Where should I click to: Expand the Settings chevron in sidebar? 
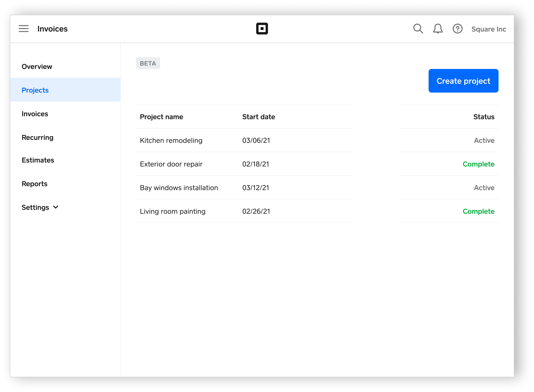point(56,207)
